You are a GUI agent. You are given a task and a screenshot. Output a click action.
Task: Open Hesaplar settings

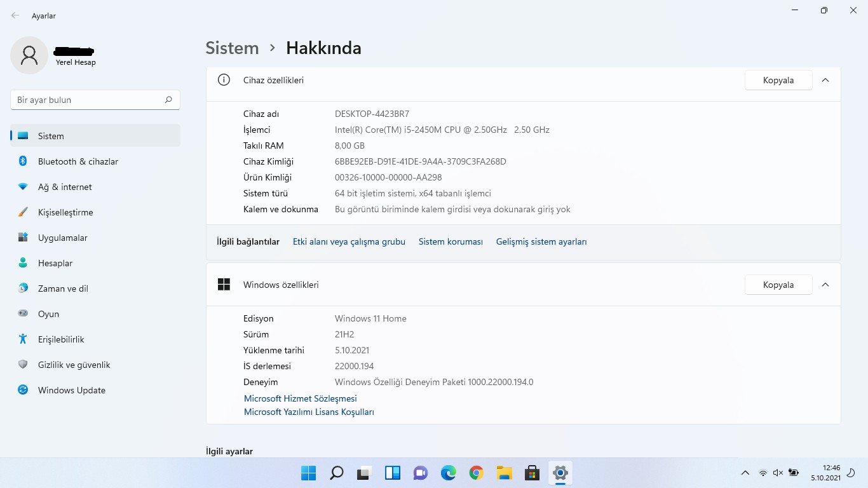point(95,263)
